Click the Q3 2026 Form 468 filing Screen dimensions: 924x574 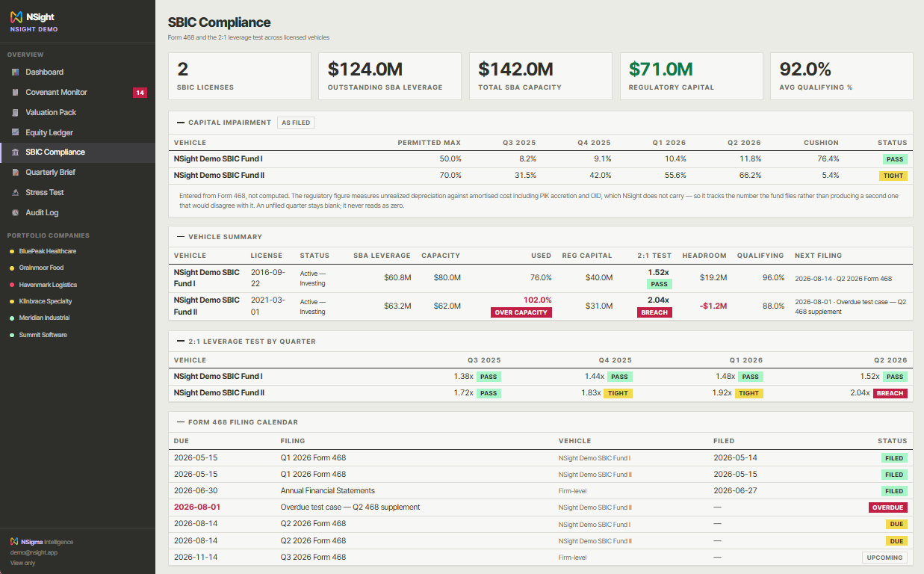click(313, 557)
